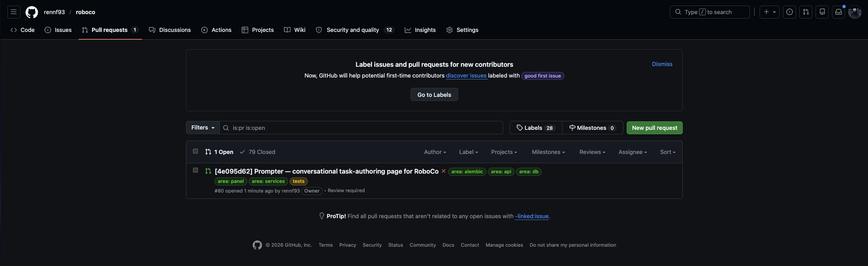
Task: Click the GitHub Octocat logo in header
Action: [32, 12]
